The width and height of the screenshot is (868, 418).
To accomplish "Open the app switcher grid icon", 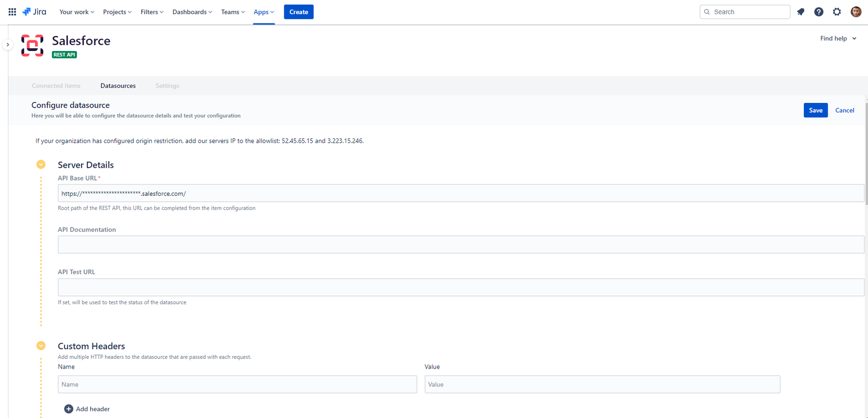I will [x=12, y=12].
